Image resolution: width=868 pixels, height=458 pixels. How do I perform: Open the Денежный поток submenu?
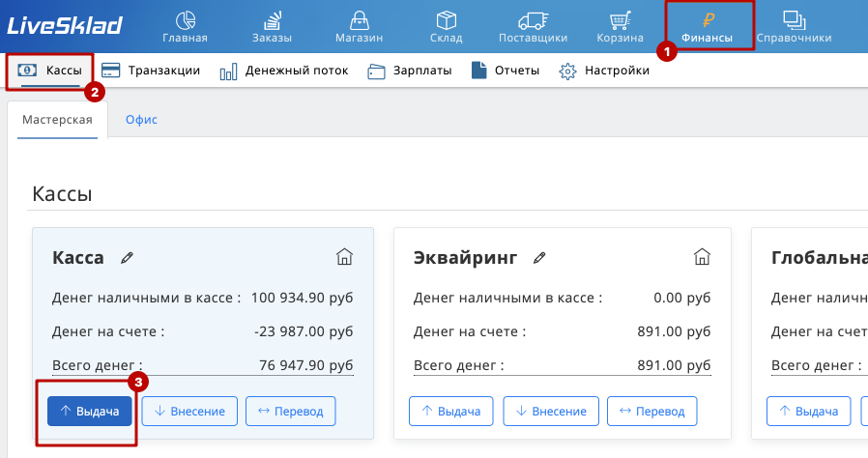pyautogui.click(x=284, y=71)
